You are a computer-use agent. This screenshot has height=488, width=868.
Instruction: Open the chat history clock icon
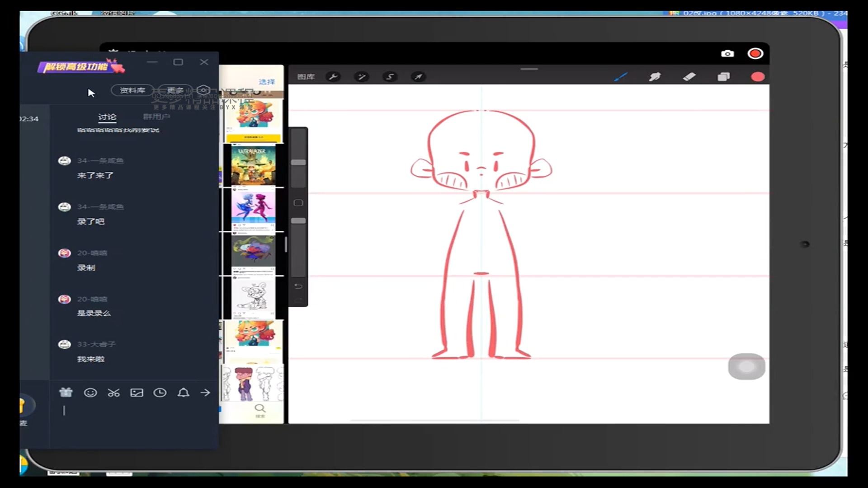pyautogui.click(x=160, y=393)
